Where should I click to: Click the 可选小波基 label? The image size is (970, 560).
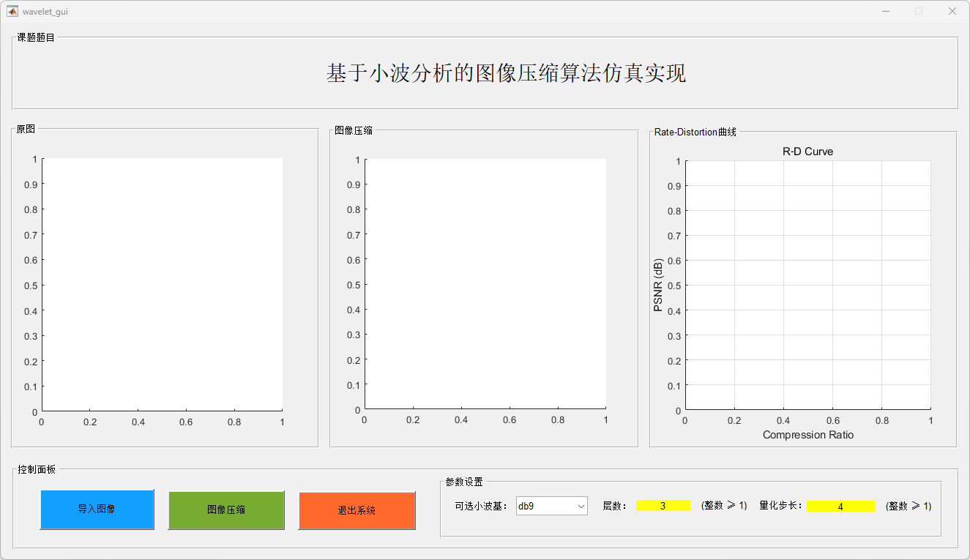click(x=481, y=506)
